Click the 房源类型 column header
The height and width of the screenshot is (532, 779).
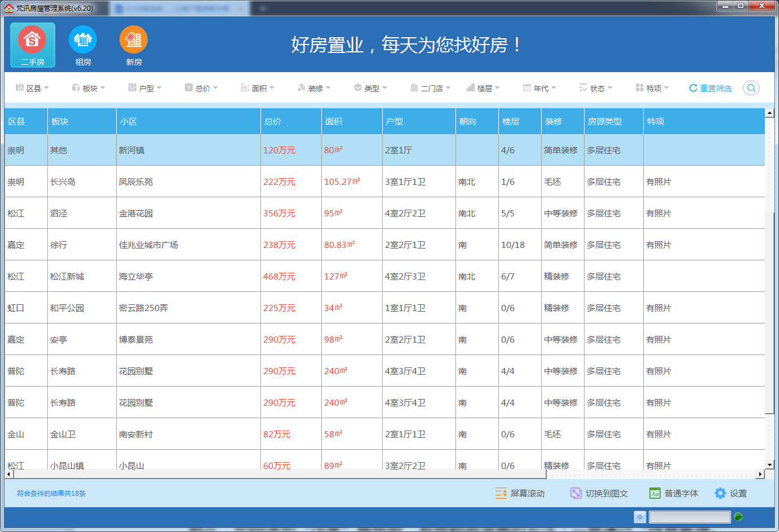[x=613, y=121]
